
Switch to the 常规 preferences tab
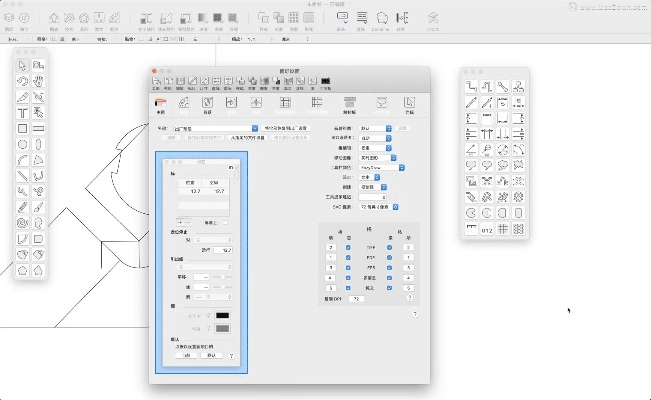coord(159,103)
